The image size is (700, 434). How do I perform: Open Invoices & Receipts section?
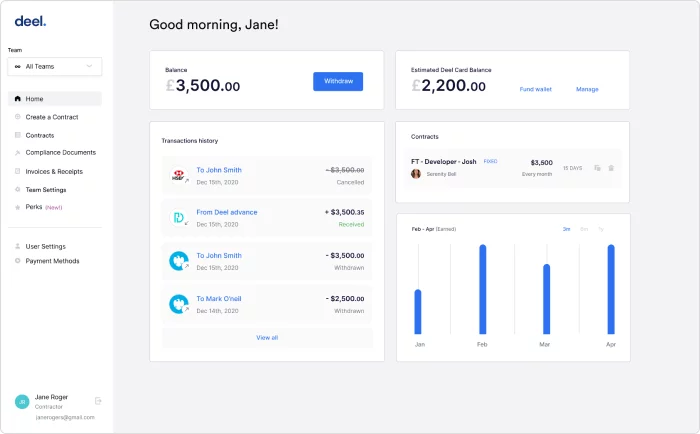[x=54, y=171]
